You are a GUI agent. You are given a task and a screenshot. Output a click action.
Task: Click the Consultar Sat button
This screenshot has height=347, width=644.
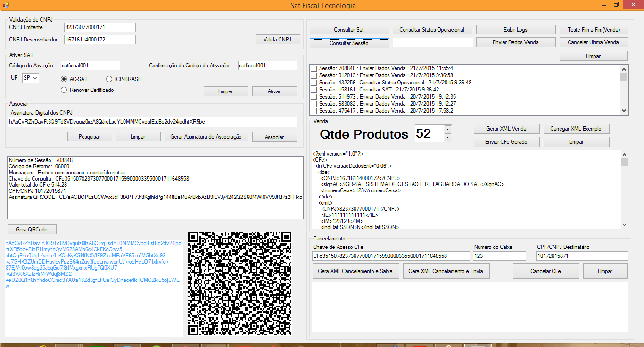coord(349,30)
